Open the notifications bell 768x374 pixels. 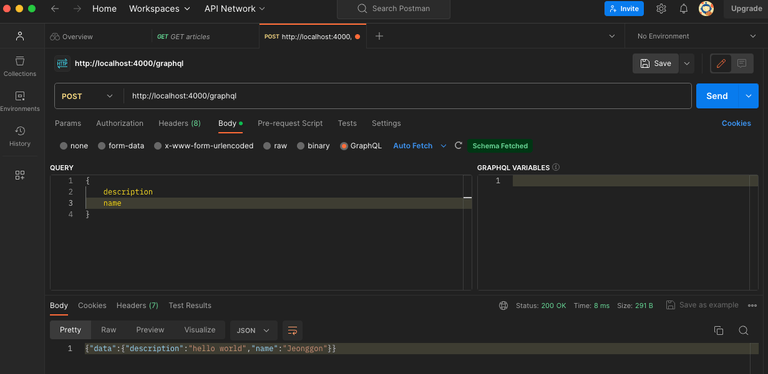coord(683,9)
